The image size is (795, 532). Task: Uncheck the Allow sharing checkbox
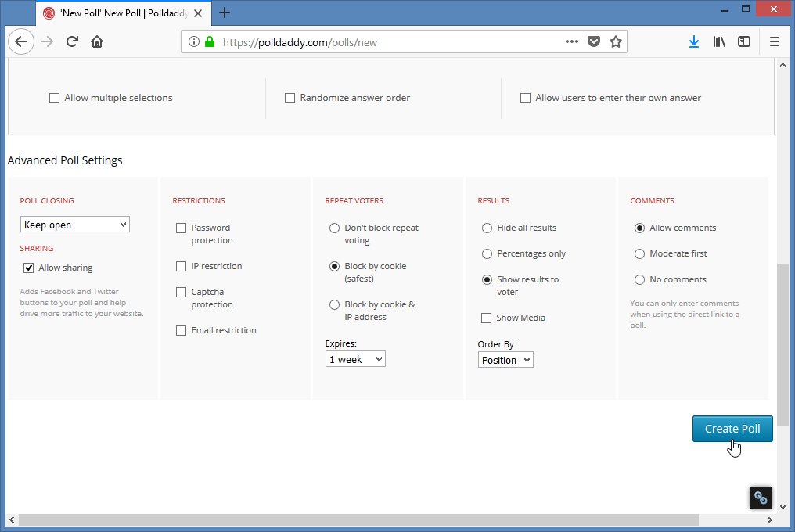click(28, 268)
